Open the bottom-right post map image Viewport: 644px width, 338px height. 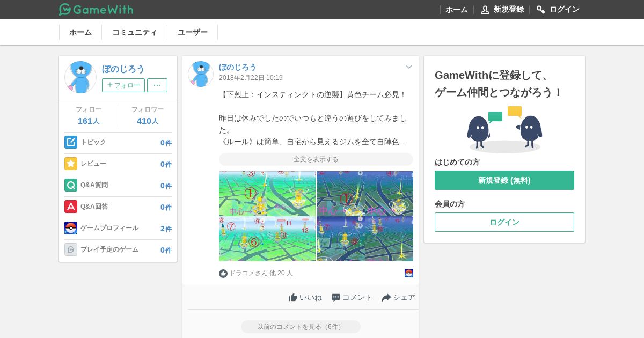point(365,239)
